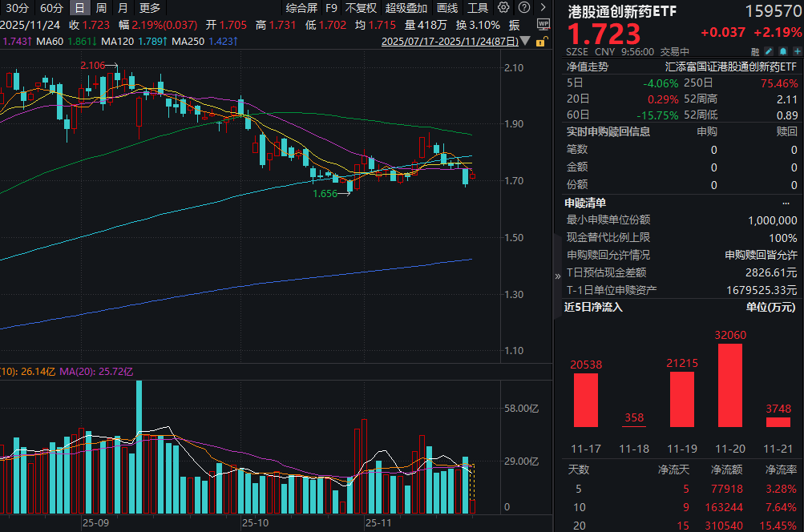The image size is (804, 532).
Task: Open the date range dropdown triangle
Action: pos(525,41)
